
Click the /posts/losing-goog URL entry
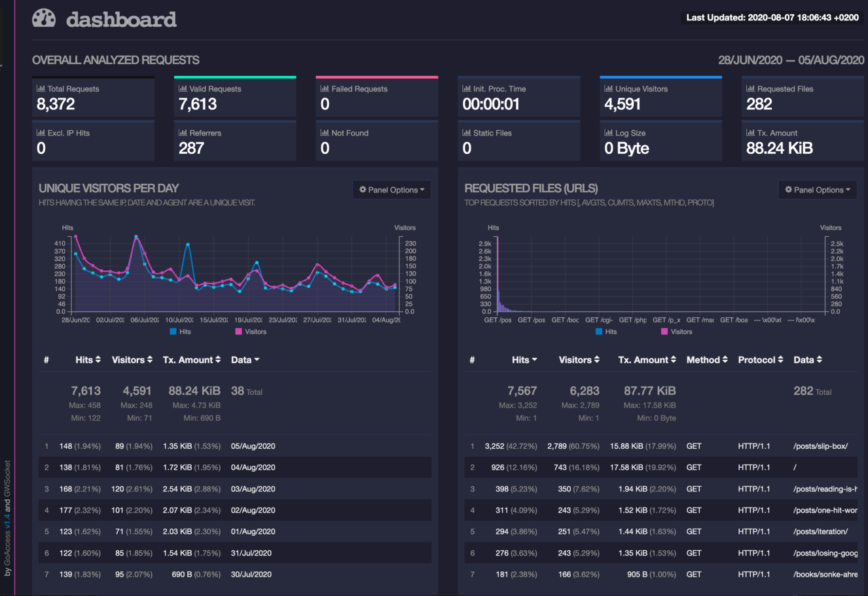pyautogui.click(x=825, y=553)
